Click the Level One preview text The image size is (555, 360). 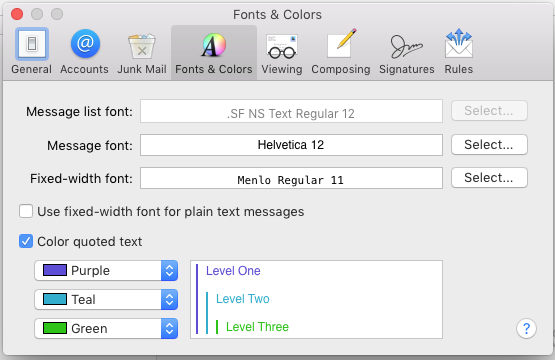(233, 271)
